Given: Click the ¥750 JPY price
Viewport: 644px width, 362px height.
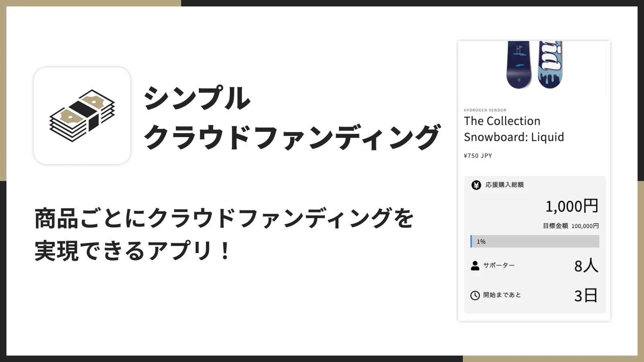Looking at the screenshot, I should (478, 156).
